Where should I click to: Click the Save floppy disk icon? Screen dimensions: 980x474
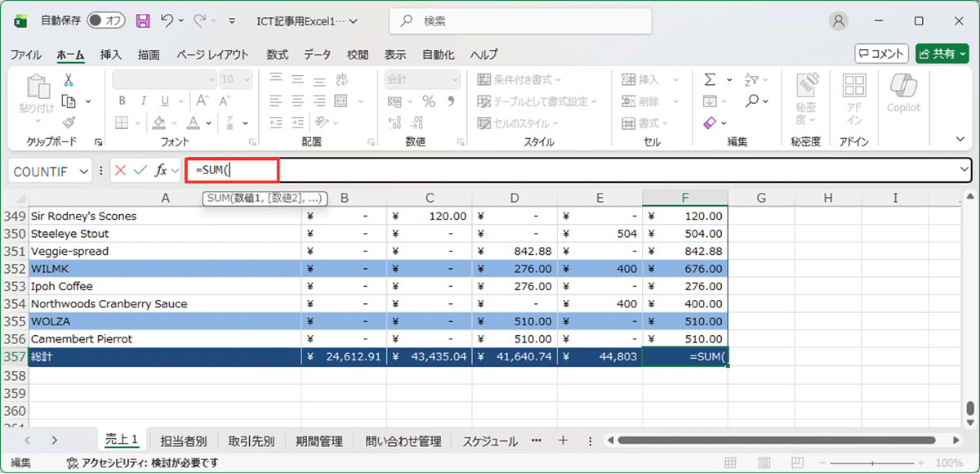click(x=143, y=21)
